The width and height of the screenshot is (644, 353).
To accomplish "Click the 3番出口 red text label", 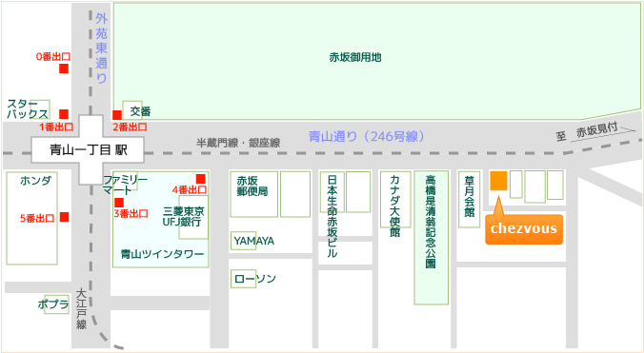I will pyautogui.click(x=131, y=213).
